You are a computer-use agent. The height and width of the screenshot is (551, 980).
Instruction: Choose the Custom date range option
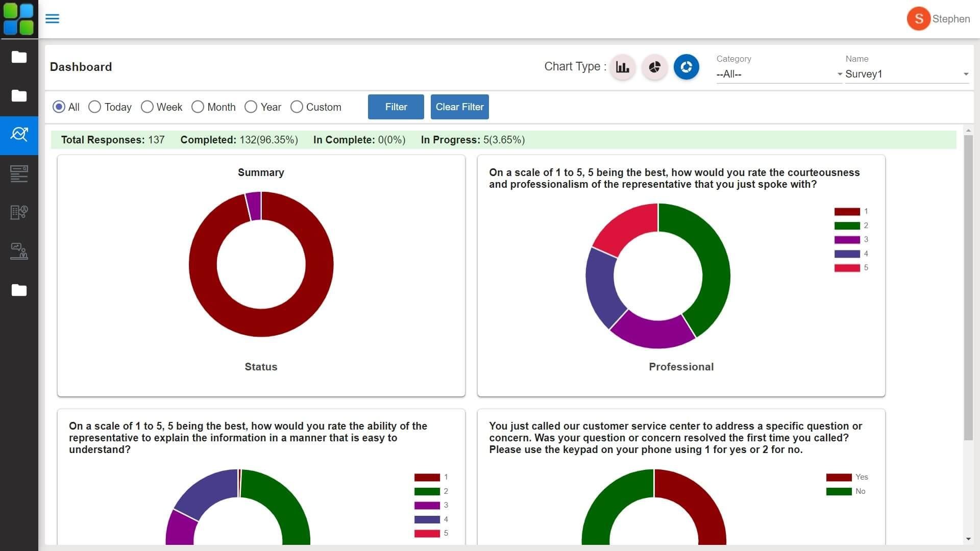pos(297,107)
